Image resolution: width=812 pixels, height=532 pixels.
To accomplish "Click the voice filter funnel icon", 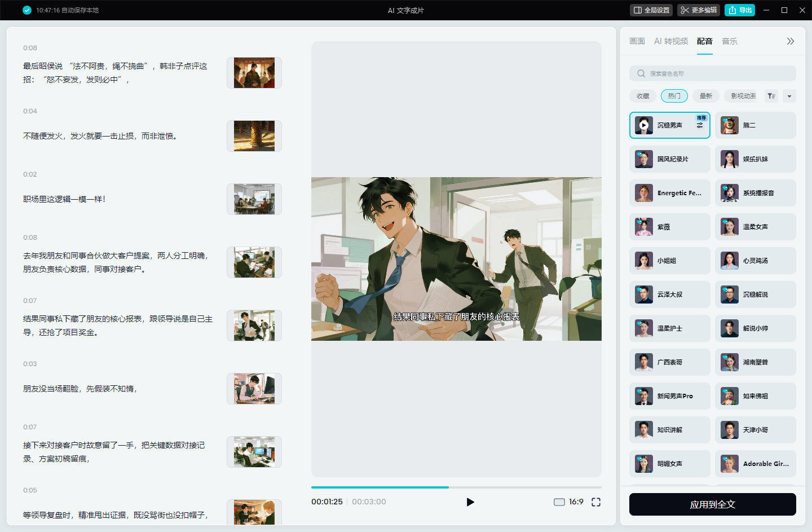I will 771,96.
